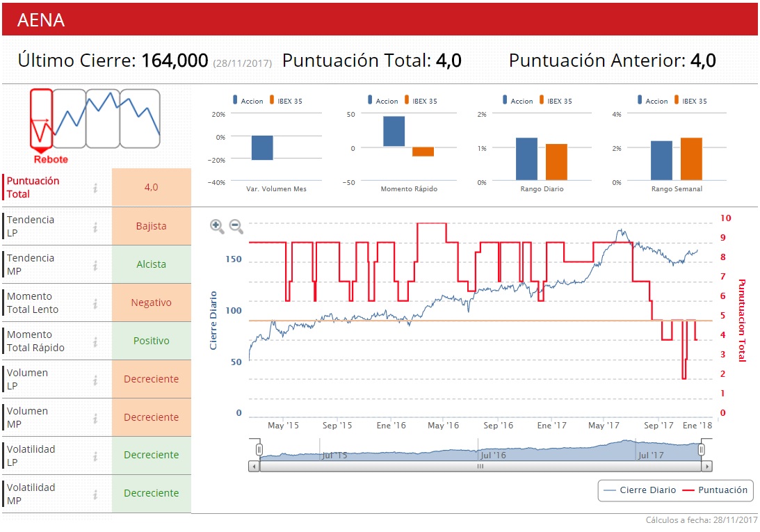Screen dimensions: 760x532
Task: Zoom in on the price chart
Action: [x=216, y=225]
